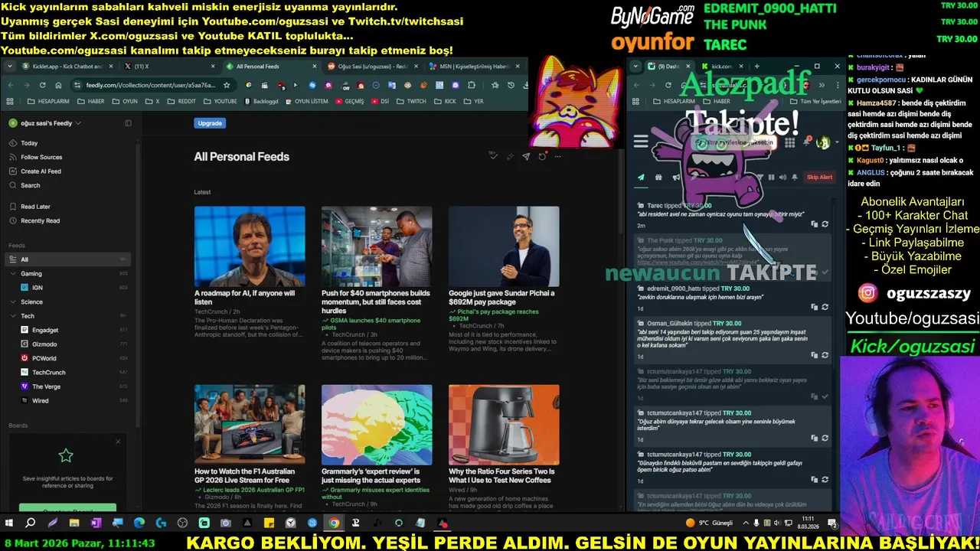Image resolution: width=980 pixels, height=551 pixels.
Task: Open weather widget 9°C Güneşli
Action: (710, 523)
